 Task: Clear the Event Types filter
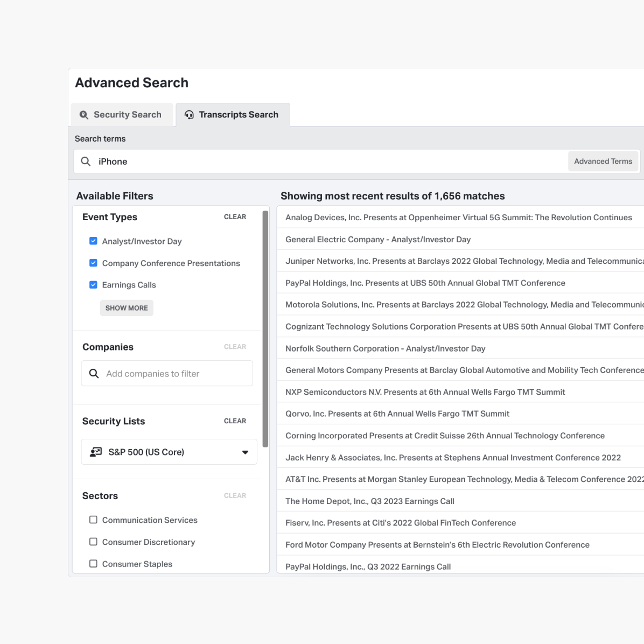pyautogui.click(x=235, y=217)
